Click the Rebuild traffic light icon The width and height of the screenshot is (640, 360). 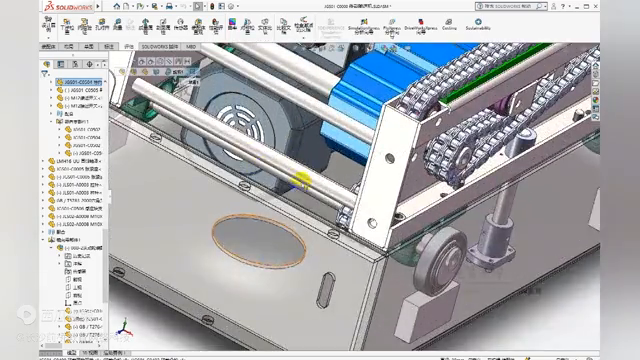(x=212, y=6)
